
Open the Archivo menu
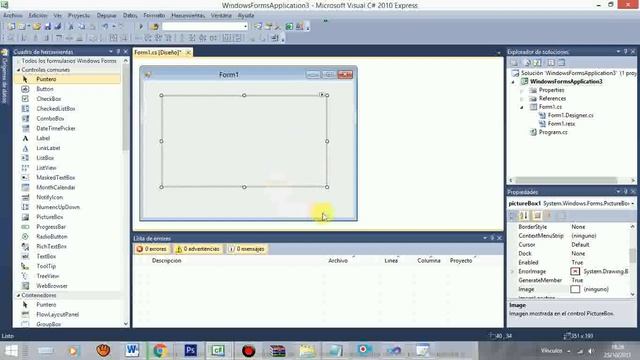[13, 16]
